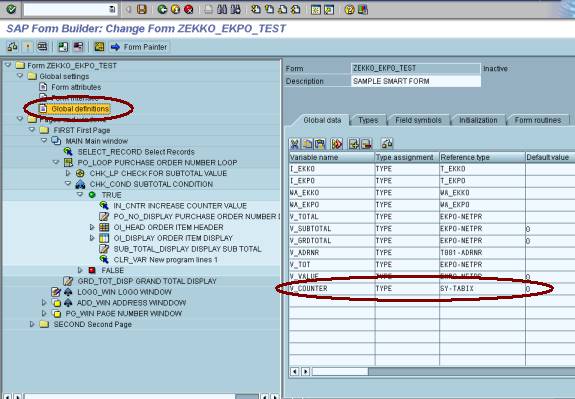Open the Form routines tab
The height and width of the screenshot is (399, 575).
pyautogui.click(x=538, y=120)
